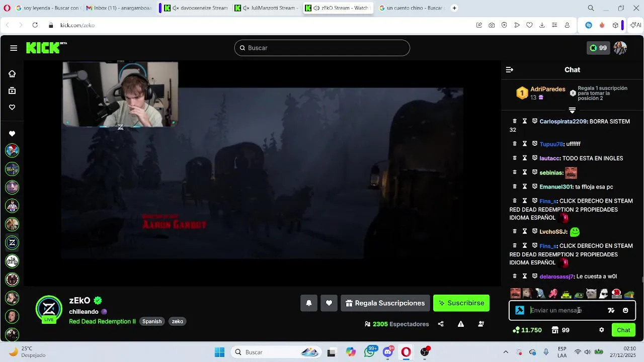Switch to the JuliManzotti Stream tab
The height and width of the screenshot is (362, 644).
267,8
